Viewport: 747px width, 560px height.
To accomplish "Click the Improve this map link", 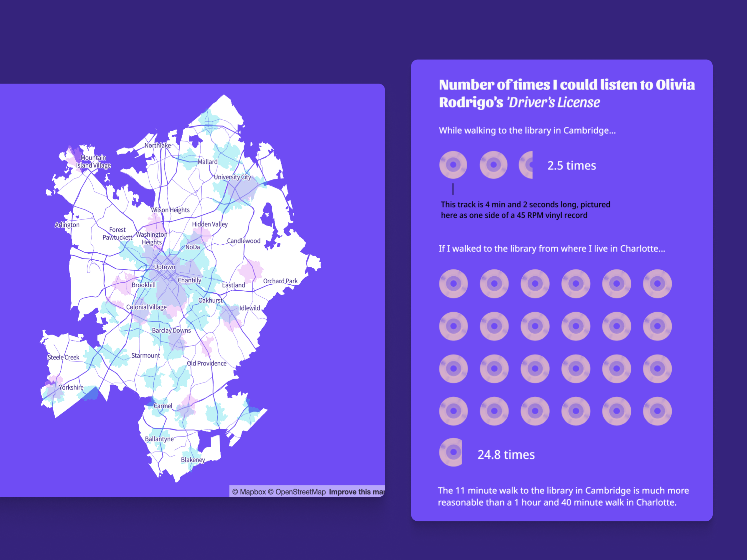I will [x=357, y=492].
